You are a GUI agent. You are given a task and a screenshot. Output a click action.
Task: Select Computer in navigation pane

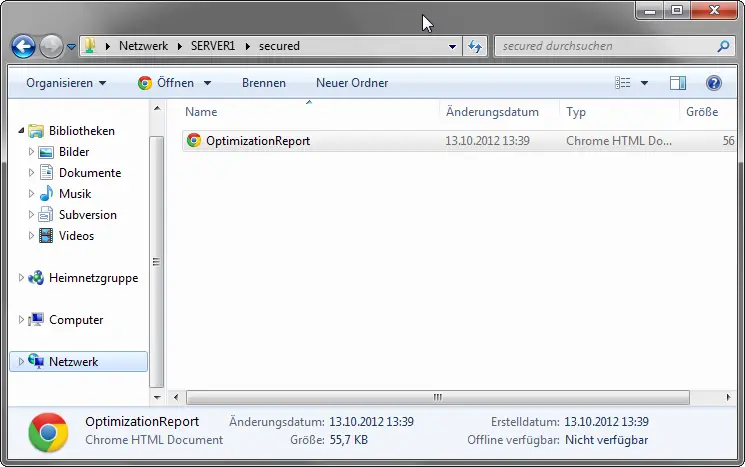[76, 320]
